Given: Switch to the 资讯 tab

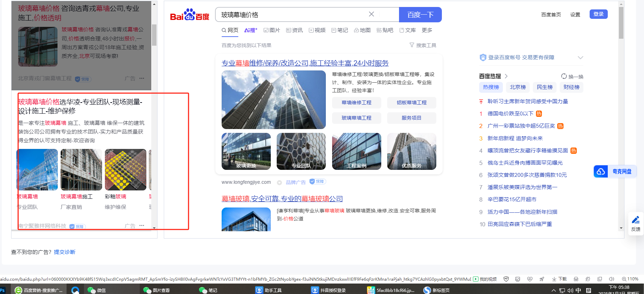Looking at the screenshot, I should click(294, 30).
